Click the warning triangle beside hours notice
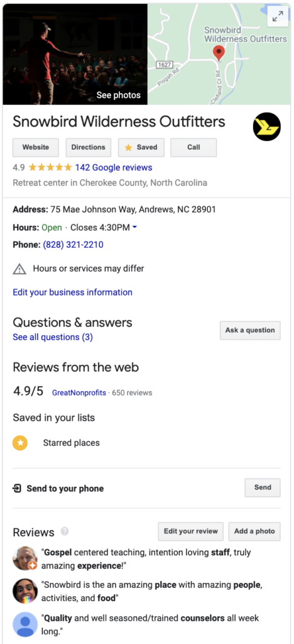This screenshot has width=294, height=644. [x=19, y=269]
